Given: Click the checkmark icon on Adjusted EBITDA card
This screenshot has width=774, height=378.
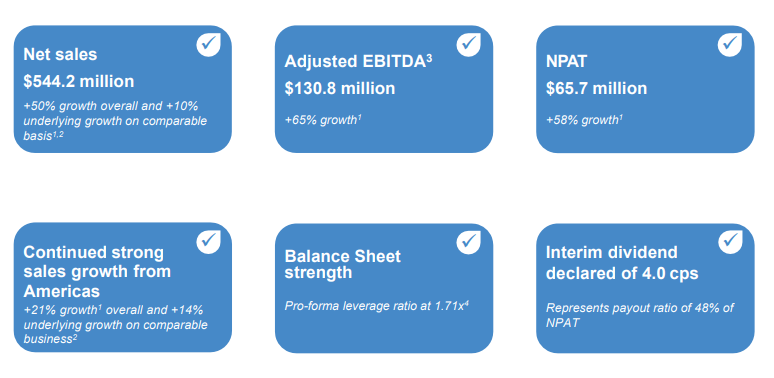Looking at the screenshot, I should pos(468,44).
